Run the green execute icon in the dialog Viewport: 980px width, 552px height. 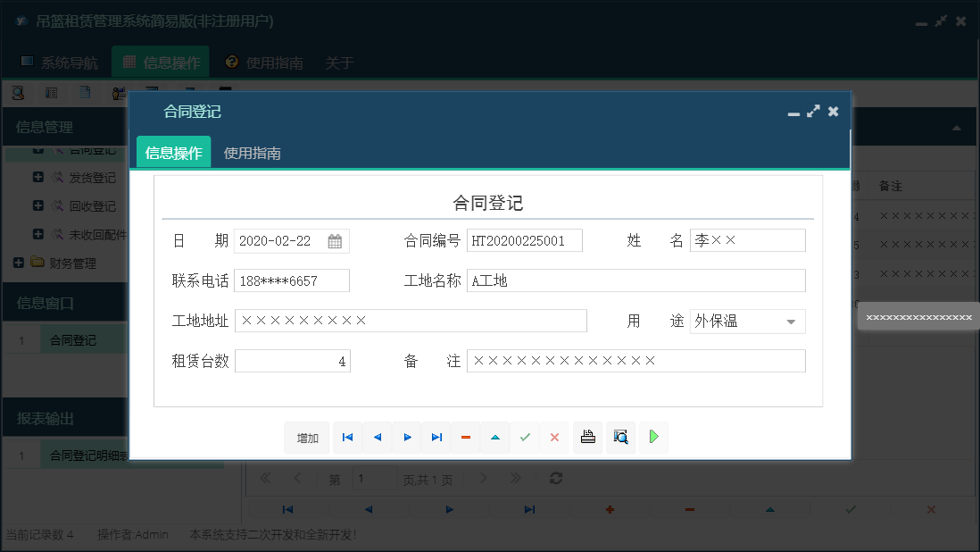click(653, 438)
